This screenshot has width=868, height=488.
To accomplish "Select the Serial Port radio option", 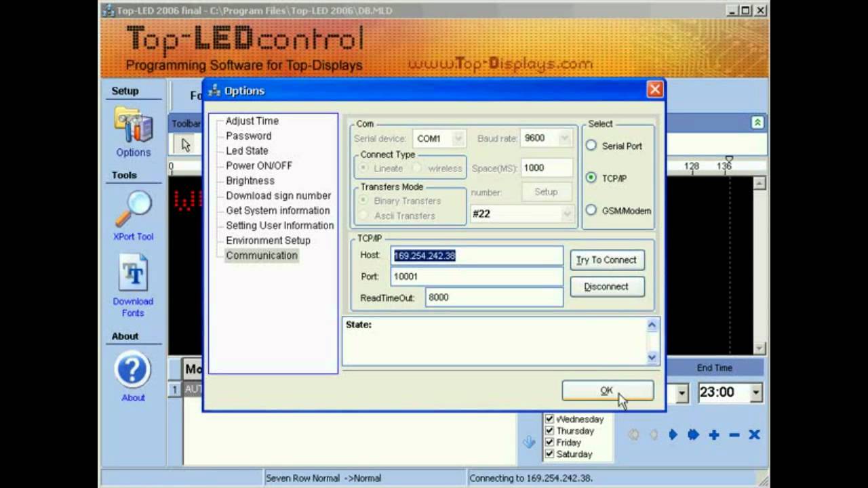I will [x=591, y=146].
